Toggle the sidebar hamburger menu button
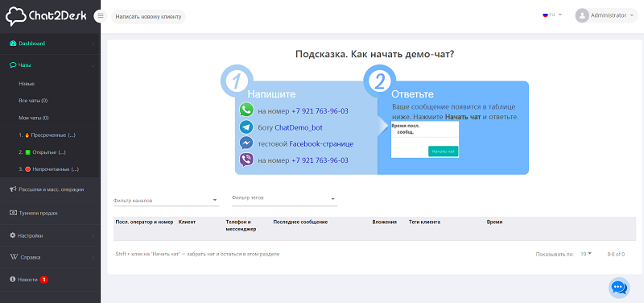The width and height of the screenshot is (644, 303). [101, 16]
